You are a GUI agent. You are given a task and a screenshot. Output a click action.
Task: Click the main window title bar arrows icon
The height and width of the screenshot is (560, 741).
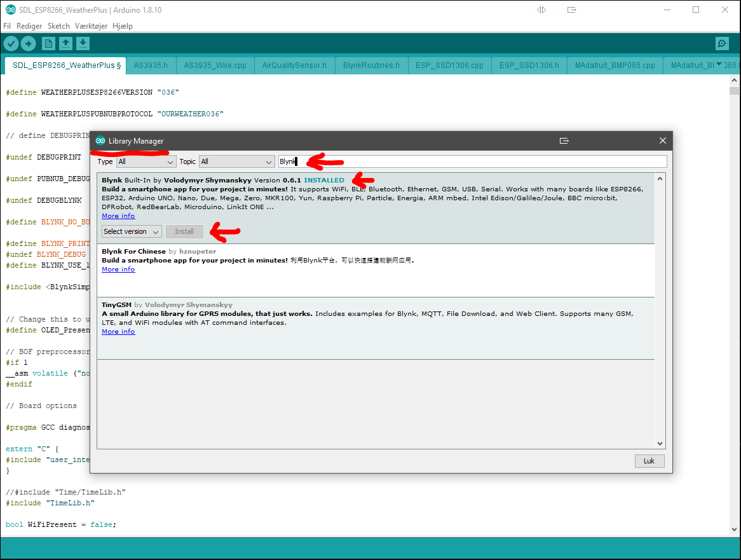click(541, 10)
